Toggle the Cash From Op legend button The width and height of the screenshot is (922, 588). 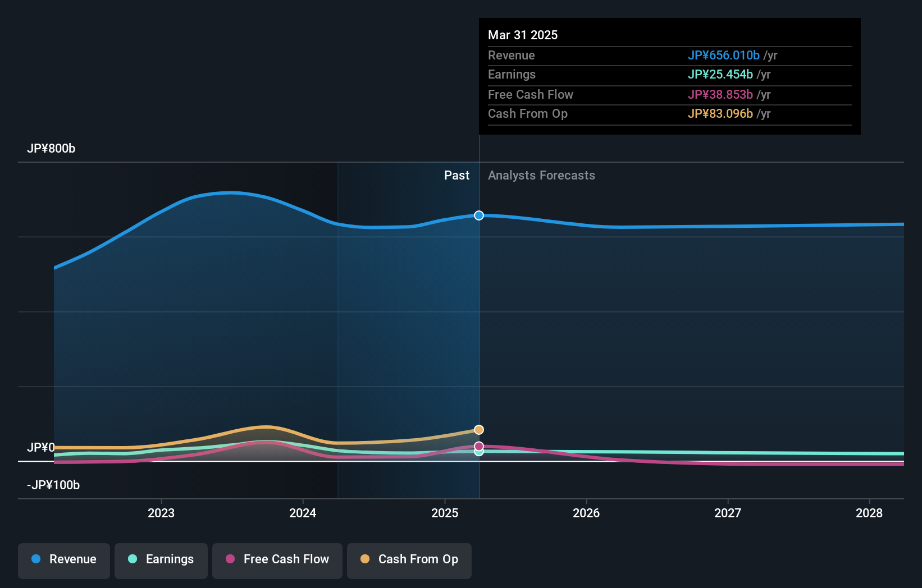tap(409, 561)
